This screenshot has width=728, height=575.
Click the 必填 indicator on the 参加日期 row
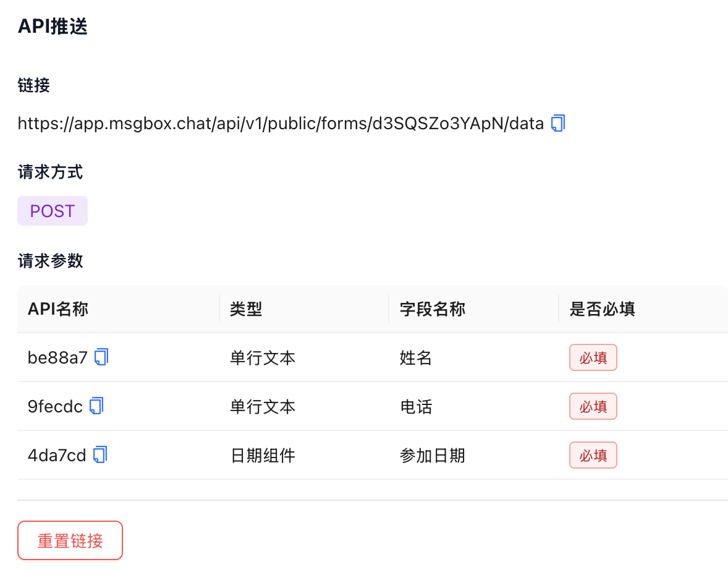tap(593, 455)
